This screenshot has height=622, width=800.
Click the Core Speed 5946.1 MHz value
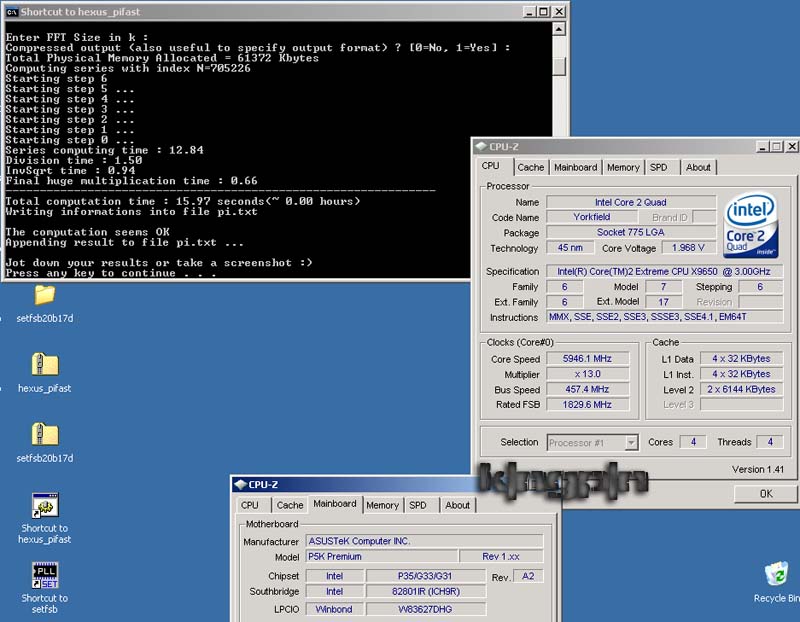[x=587, y=359]
